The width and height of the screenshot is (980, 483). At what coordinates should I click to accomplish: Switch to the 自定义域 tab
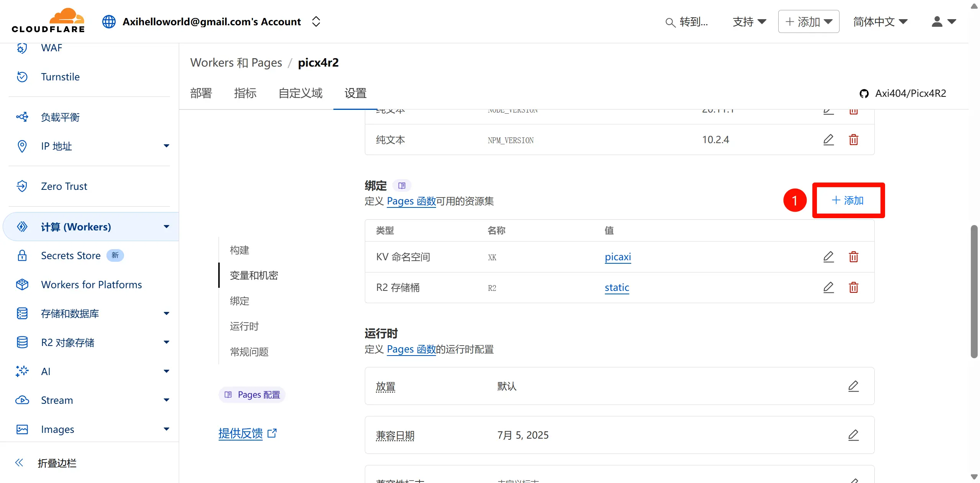pyautogui.click(x=301, y=93)
